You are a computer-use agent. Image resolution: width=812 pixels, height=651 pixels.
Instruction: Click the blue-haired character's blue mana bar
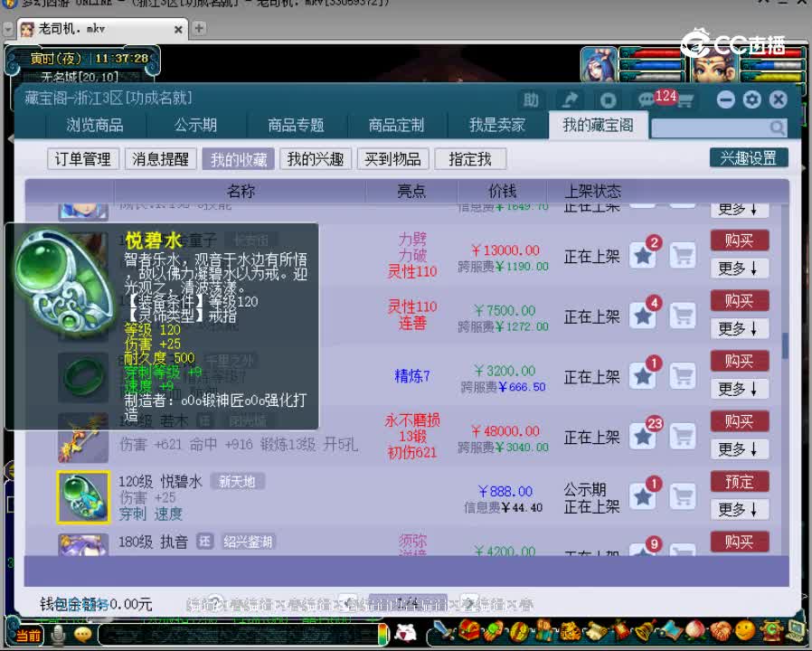pos(651,66)
